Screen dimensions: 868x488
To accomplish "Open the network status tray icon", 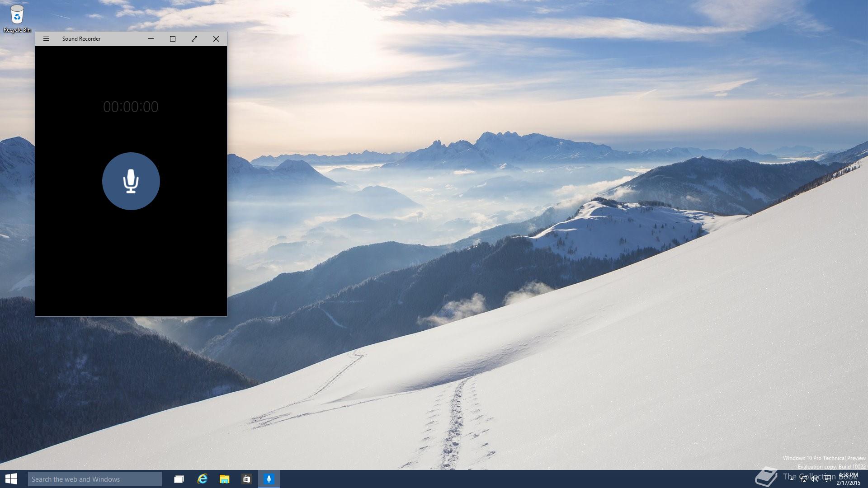I will (x=804, y=479).
